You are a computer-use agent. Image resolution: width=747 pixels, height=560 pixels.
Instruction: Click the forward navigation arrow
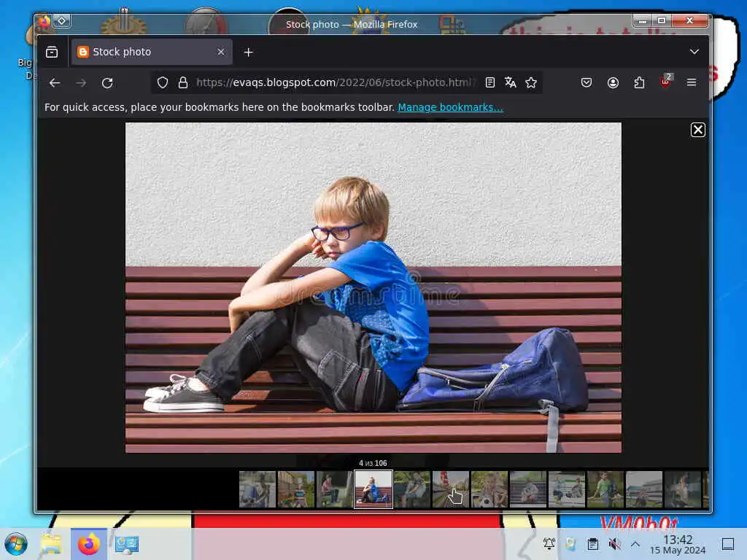click(81, 83)
